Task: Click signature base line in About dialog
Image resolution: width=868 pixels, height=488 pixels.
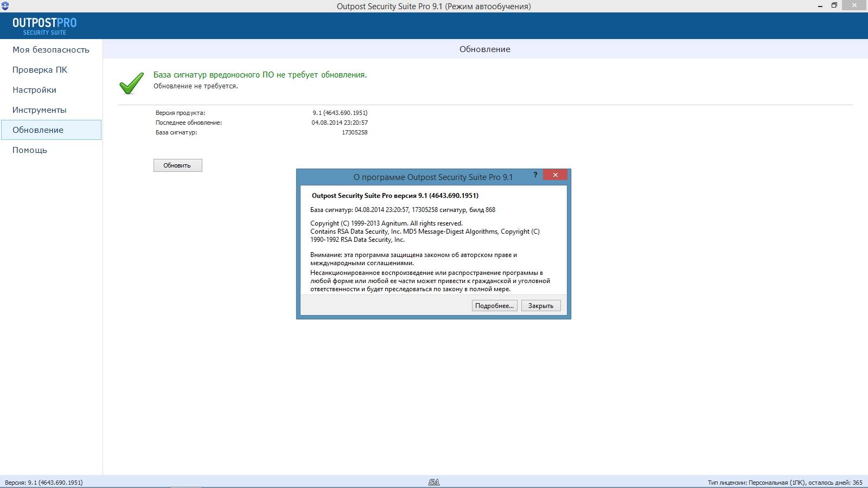Action: [403, 210]
